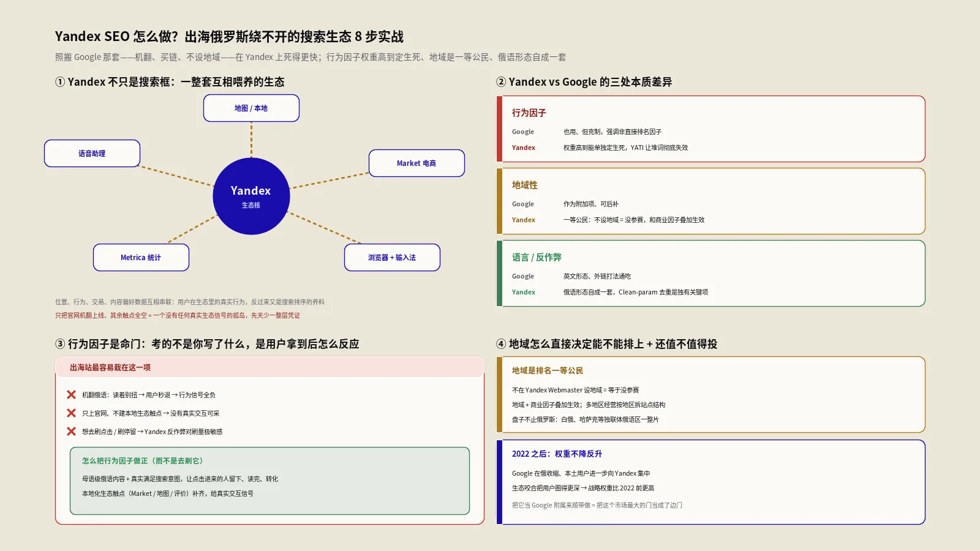Click line 生态咬合把用户圈得更深
The image size is (980, 551).
tap(583, 488)
